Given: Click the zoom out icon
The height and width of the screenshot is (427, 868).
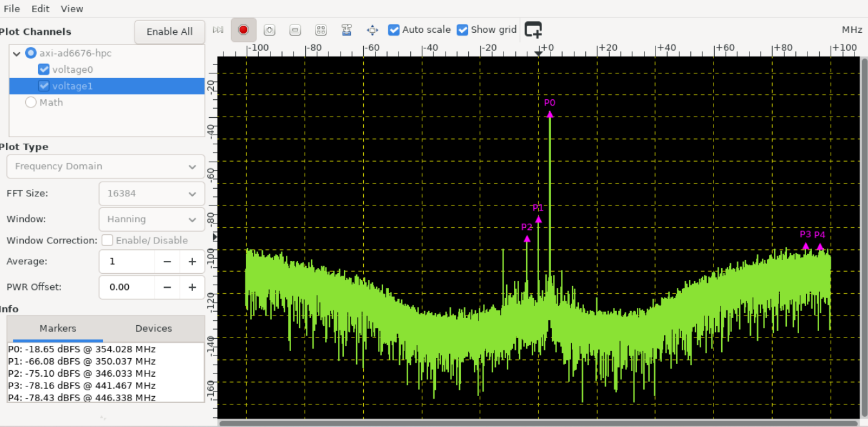Looking at the screenshot, I should click(x=295, y=30).
